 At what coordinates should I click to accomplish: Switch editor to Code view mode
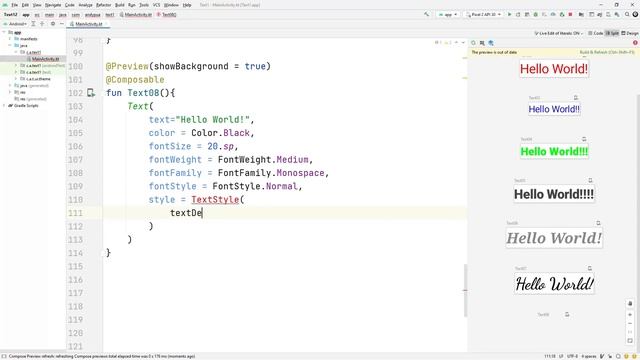[596, 33]
